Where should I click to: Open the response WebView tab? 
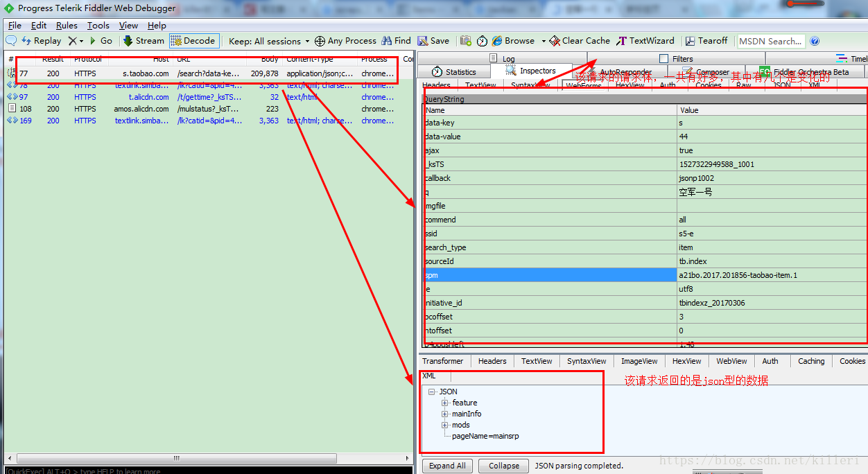click(x=732, y=361)
